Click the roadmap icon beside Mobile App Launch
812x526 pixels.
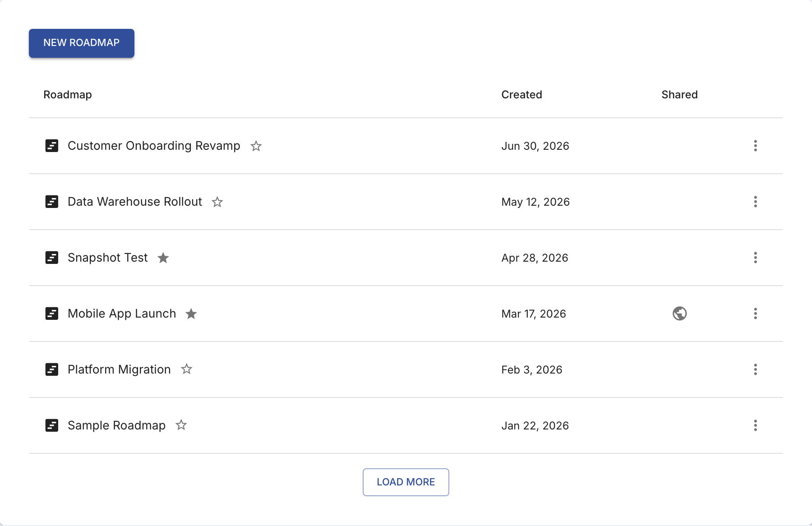click(x=52, y=314)
